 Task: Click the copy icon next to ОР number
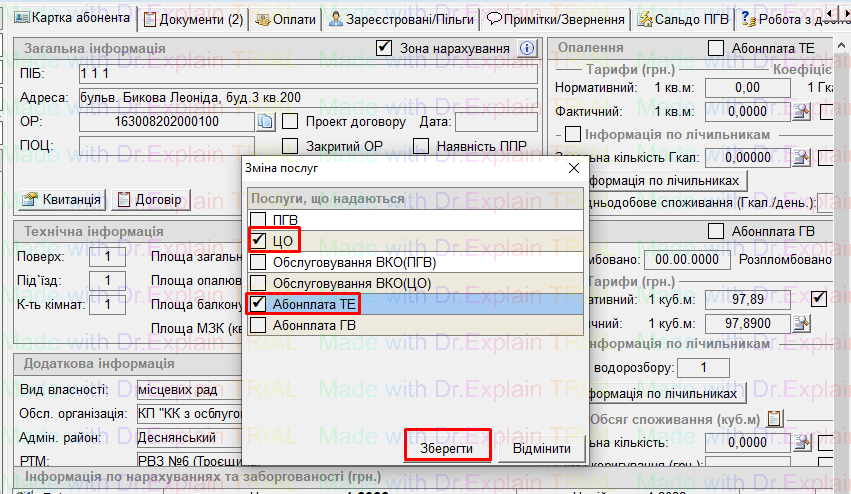point(265,122)
